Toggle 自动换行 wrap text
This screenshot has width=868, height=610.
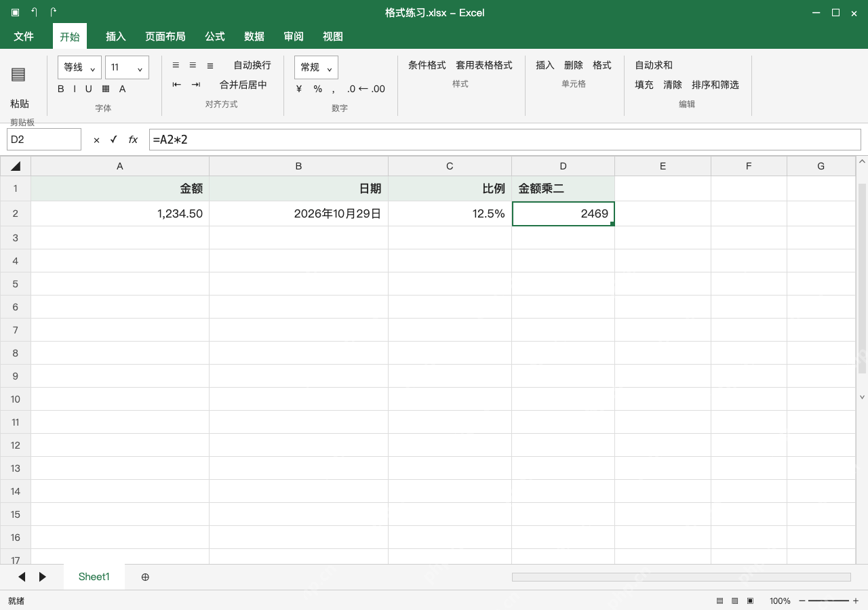click(252, 65)
